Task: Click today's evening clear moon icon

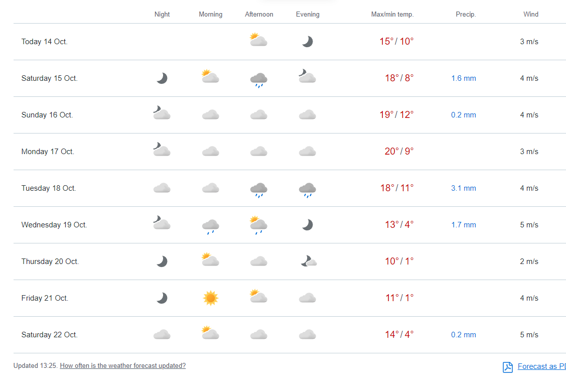Action: click(x=307, y=42)
